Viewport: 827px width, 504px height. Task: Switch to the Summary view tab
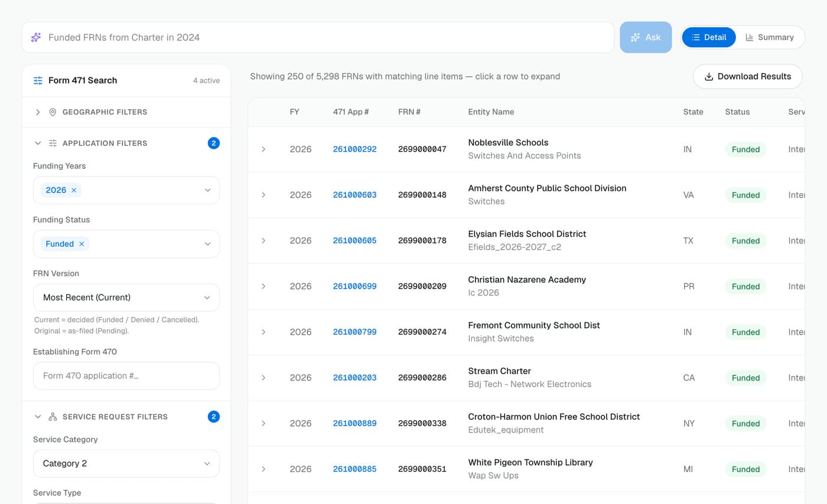coord(770,37)
